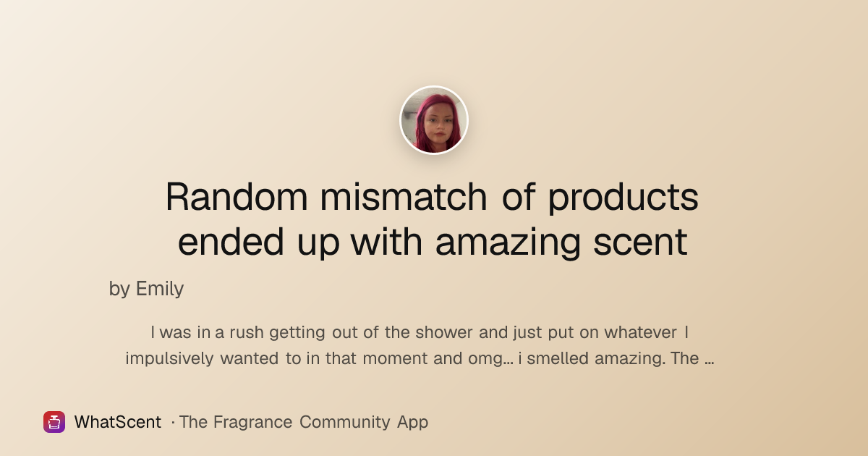Screen dimensions: 868x456
Task: Open Emily's pink-haired profile avatar
Action: (x=434, y=120)
